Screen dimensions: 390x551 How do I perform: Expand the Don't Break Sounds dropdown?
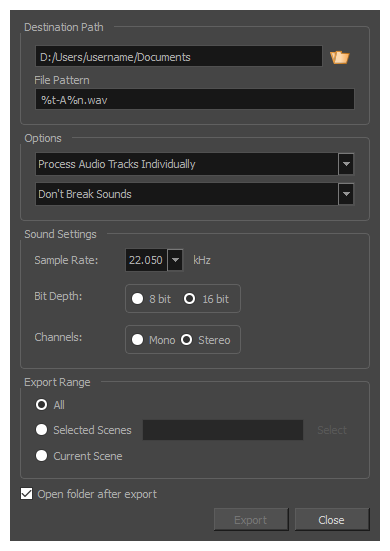point(346,194)
